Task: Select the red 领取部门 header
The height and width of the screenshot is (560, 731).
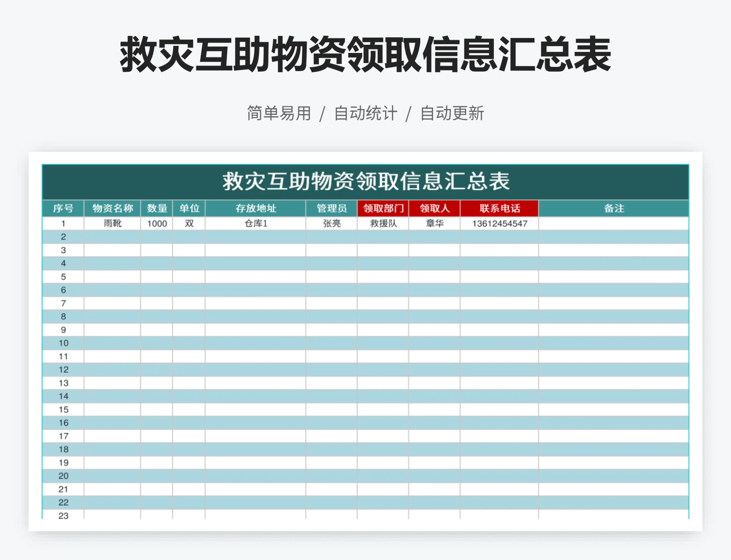Action: tap(382, 208)
